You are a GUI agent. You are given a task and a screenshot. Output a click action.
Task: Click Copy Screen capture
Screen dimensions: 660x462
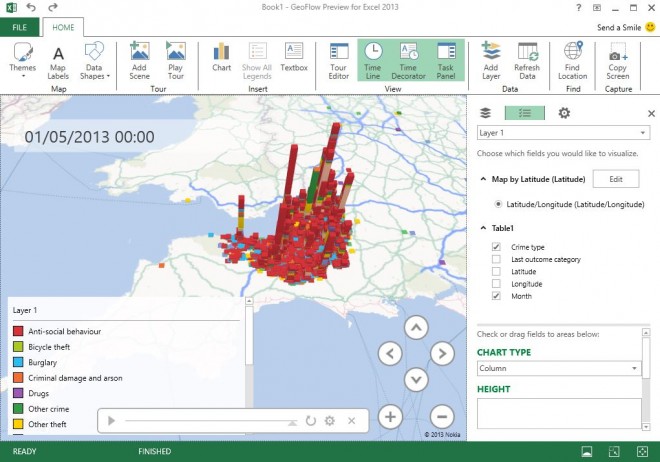(x=617, y=63)
